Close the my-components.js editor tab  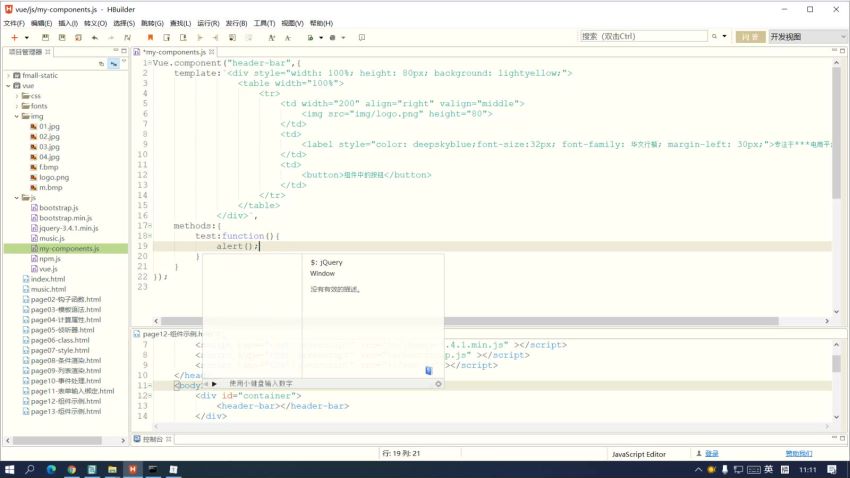click(211, 52)
